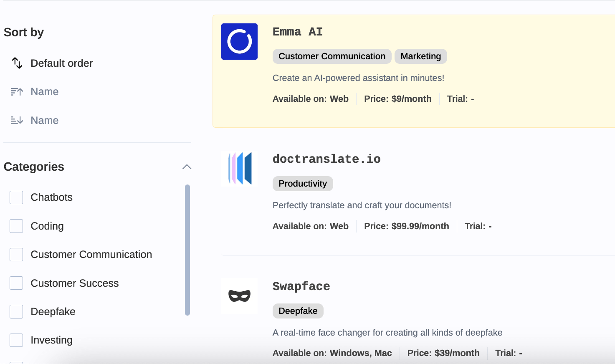Sort by Name descending option

click(x=45, y=120)
